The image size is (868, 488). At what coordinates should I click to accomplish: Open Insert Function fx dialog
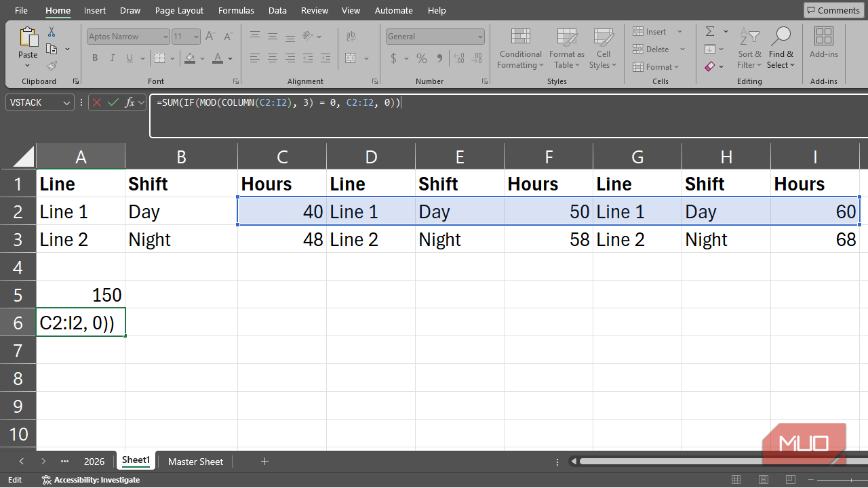click(130, 103)
